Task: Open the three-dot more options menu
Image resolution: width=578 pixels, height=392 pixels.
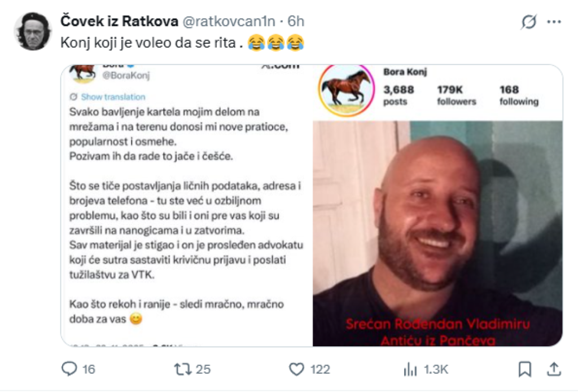Action: pos(554,22)
